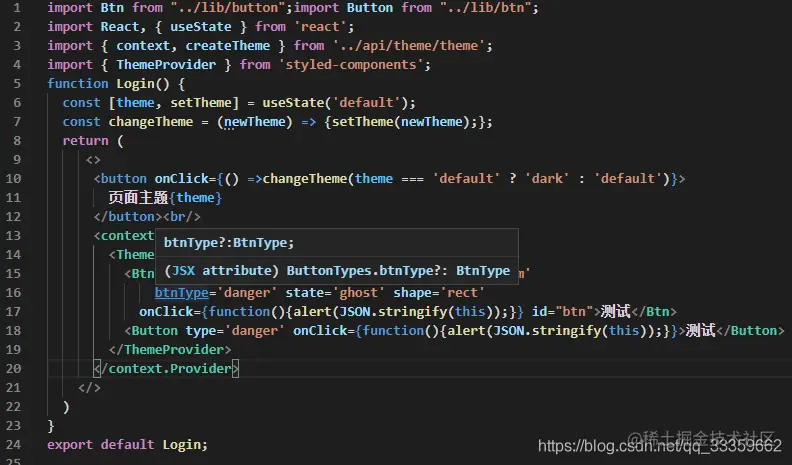
Task: Click btnType?:BtnType; in the hover tooltip
Action: click(229, 243)
